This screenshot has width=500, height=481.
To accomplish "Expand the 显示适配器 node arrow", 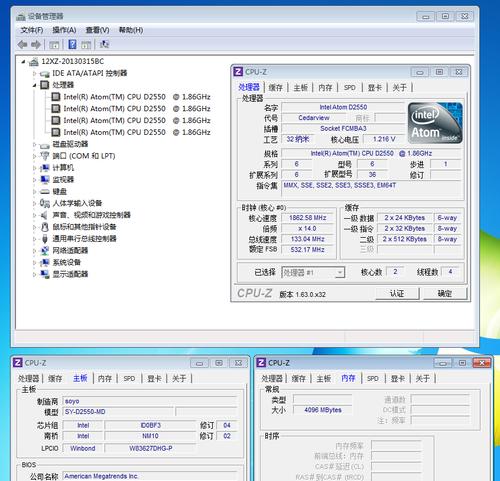I will pyautogui.click(x=34, y=274).
